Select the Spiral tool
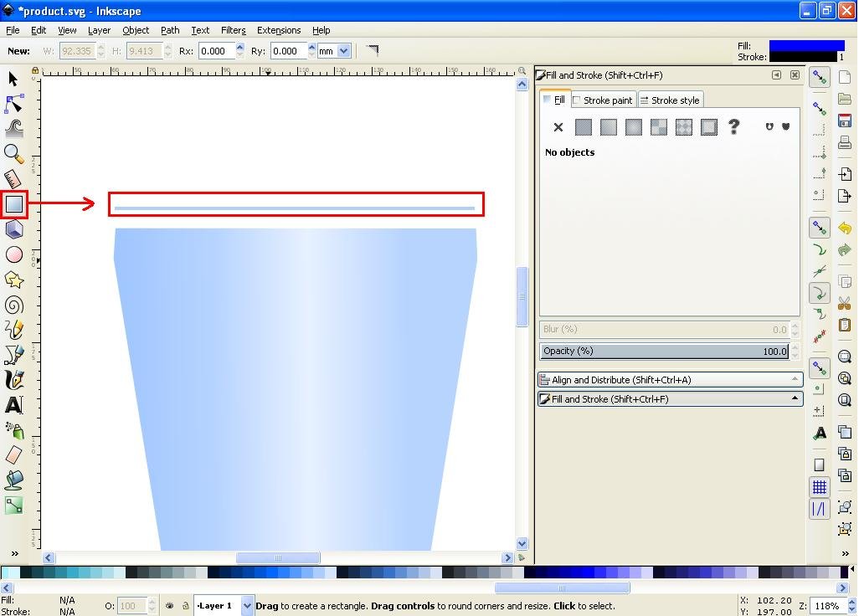Image resolution: width=859 pixels, height=616 pixels. (13, 305)
